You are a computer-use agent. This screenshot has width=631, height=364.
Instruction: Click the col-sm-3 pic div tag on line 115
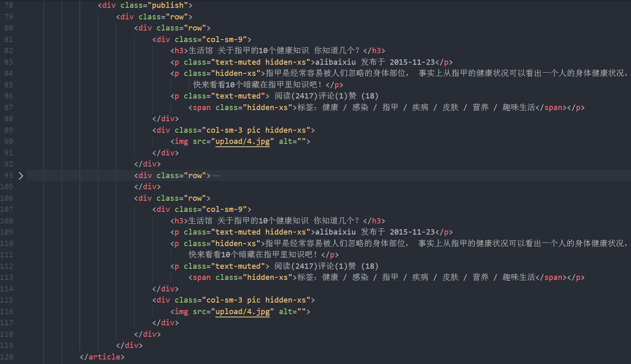pos(234,300)
